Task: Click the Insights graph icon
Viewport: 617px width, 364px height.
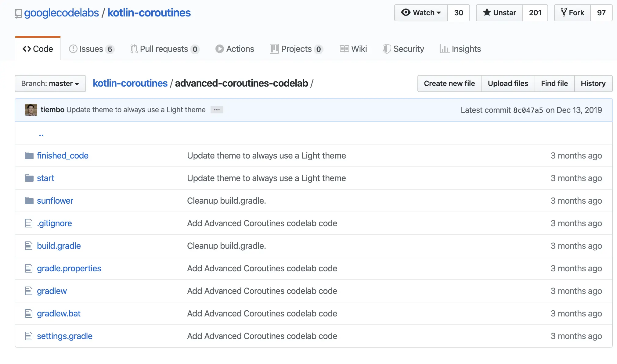Action: 444,49
